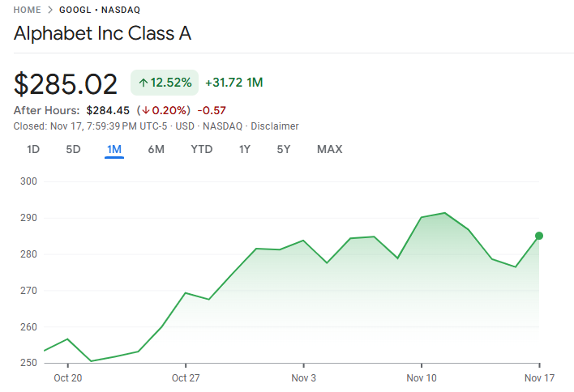Show the 6M chart range
The width and height of the screenshot is (574, 392).
(156, 149)
